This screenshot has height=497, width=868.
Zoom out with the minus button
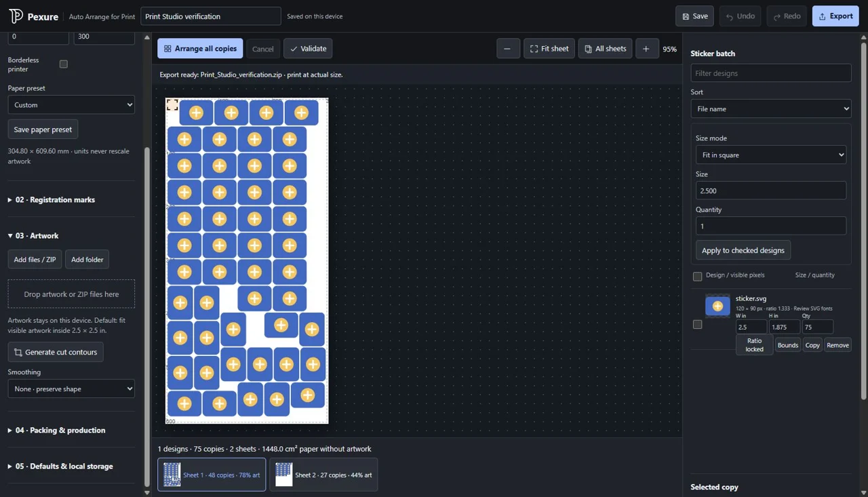(508, 49)
